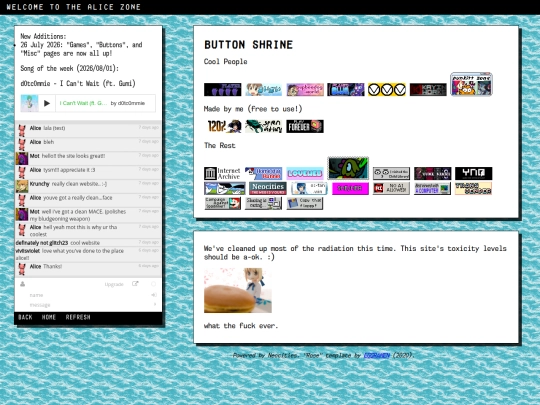Click the 'definately not glitch23' chat username
540x405 pixels.
tap(42, 243)
